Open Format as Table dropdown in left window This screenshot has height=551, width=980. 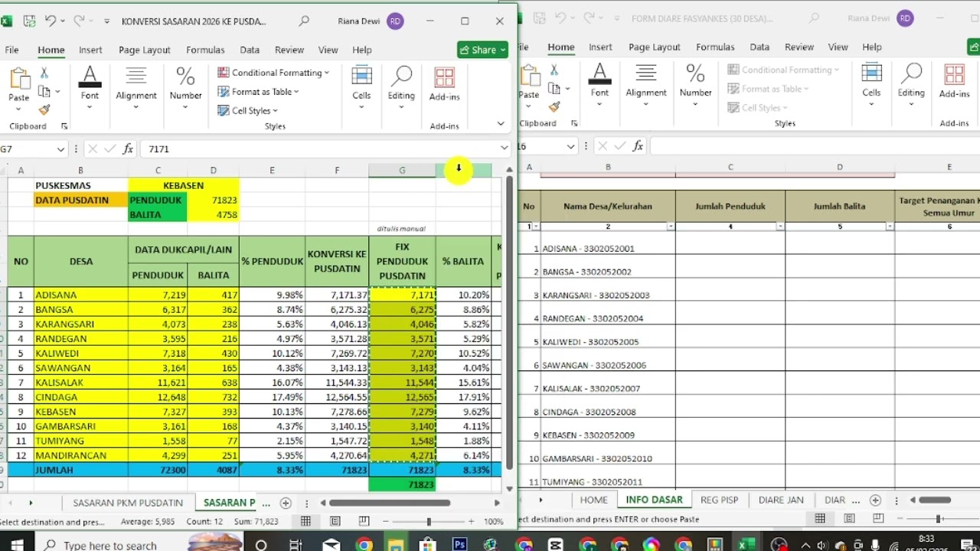[x=259, y=92]
